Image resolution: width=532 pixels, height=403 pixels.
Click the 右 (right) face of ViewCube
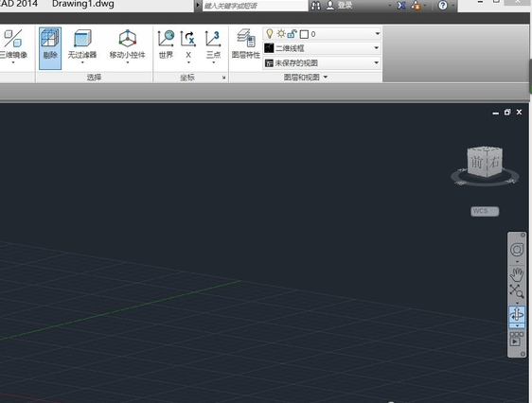495,162
